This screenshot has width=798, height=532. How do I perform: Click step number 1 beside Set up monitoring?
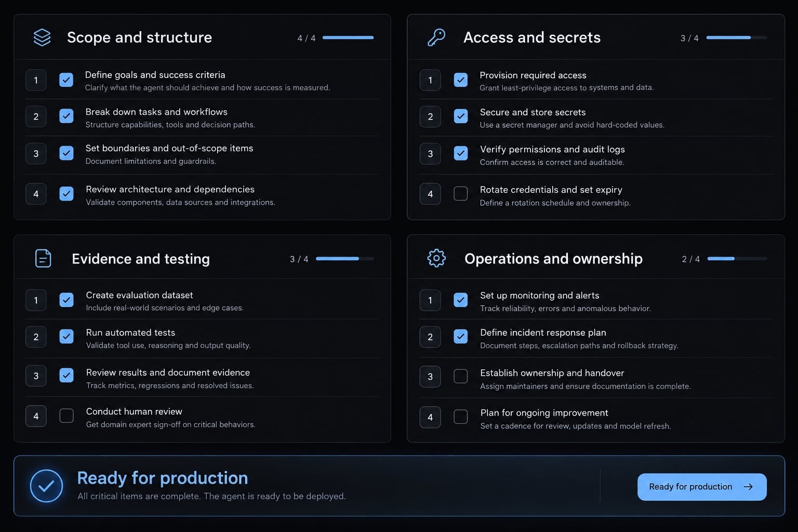click(430, 300)
